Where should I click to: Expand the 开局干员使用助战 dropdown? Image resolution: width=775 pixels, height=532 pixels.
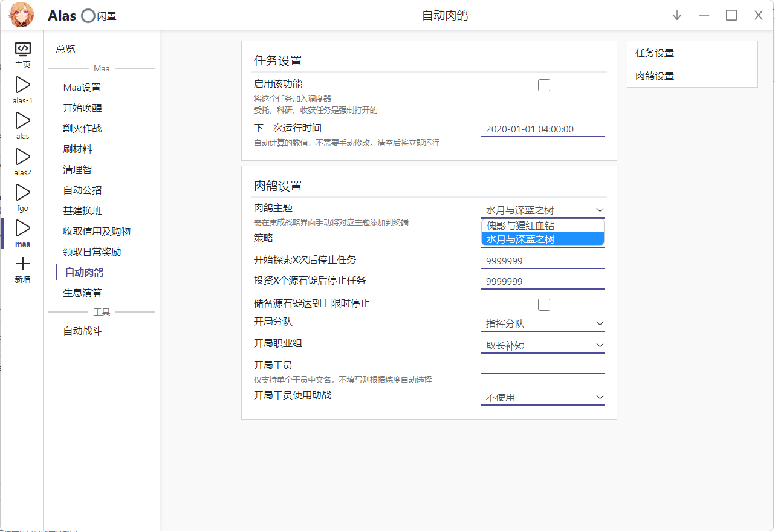(542, 397)
